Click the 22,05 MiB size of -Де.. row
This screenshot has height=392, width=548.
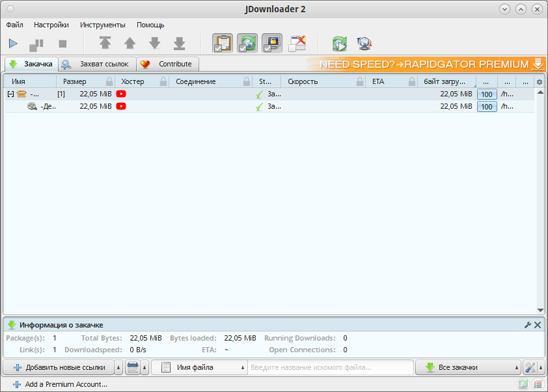(x=96, y=106)
